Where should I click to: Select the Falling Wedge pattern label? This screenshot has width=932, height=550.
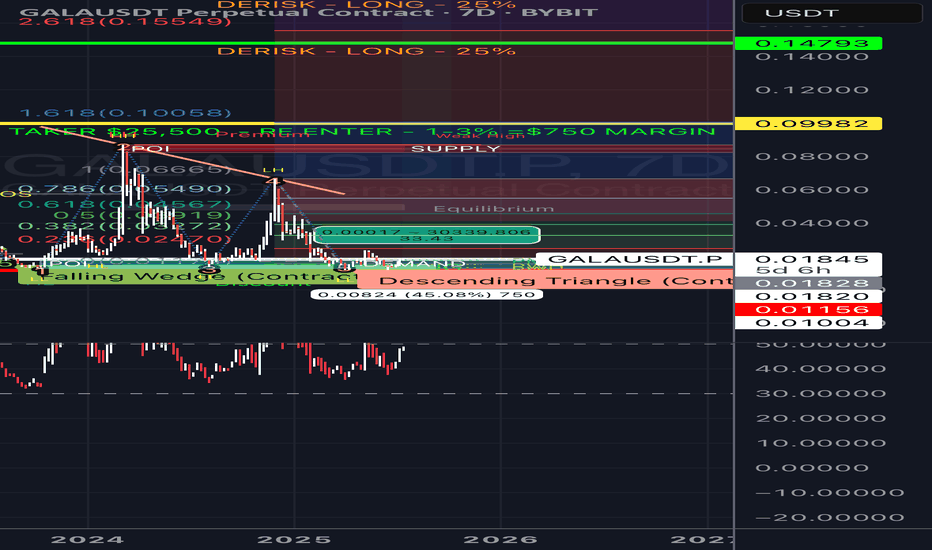[x=189, y=276]
